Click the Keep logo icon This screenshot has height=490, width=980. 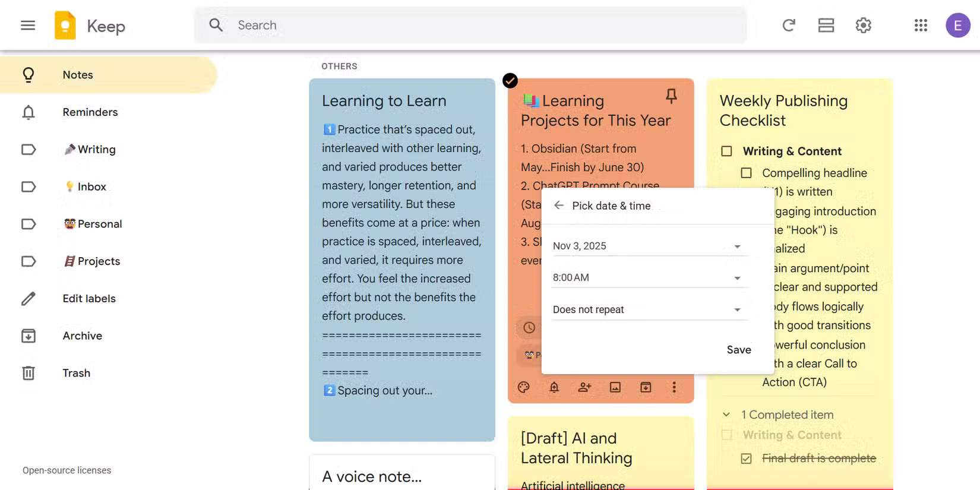point(65,26)
